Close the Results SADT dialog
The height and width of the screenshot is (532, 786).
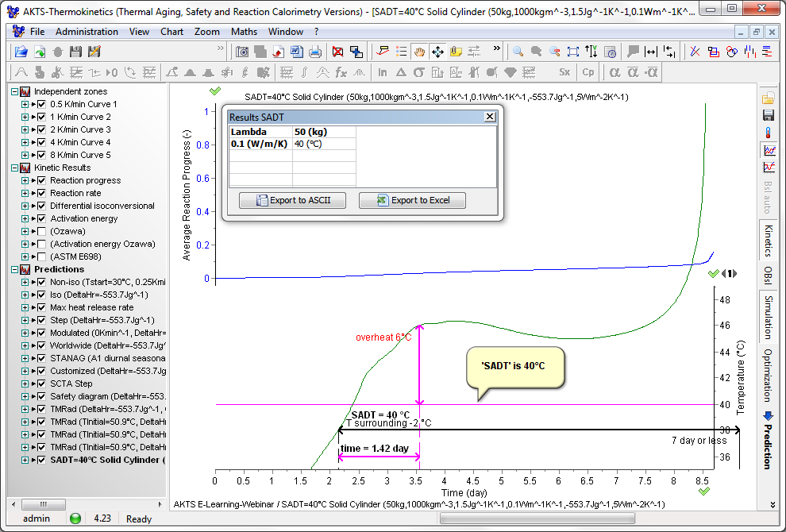pyautogui.click(x=490, y=117)
